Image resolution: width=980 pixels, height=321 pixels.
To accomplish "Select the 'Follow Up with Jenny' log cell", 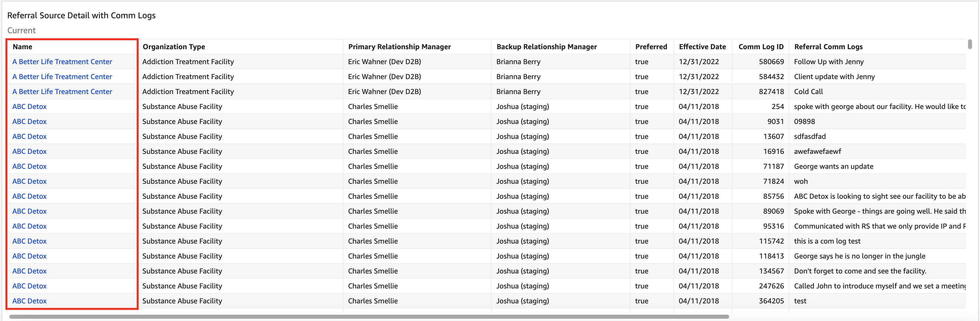I will tap(828, 61).
